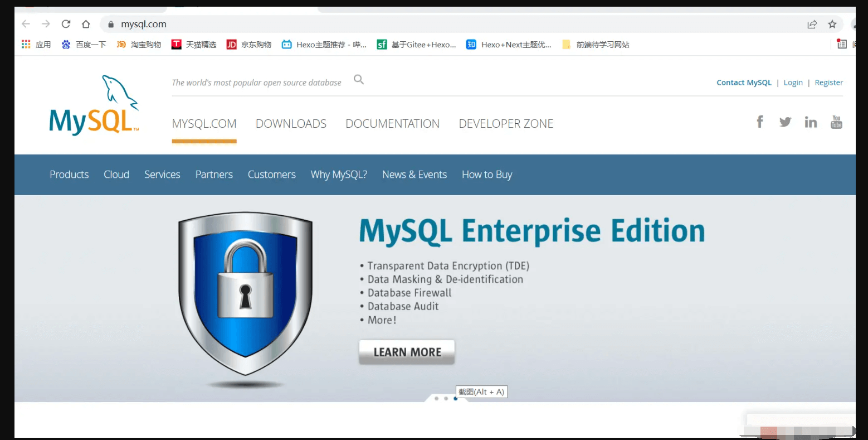Open the DEVELOPER ZONE tab
This screenshot has height=440, width=868.
coord(506,124)
